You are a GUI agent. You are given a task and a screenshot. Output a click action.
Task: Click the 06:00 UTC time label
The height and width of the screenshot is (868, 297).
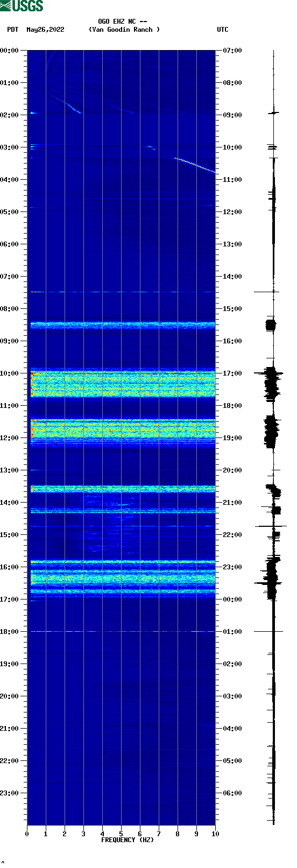pyautogui.click(x=232, y=793)
